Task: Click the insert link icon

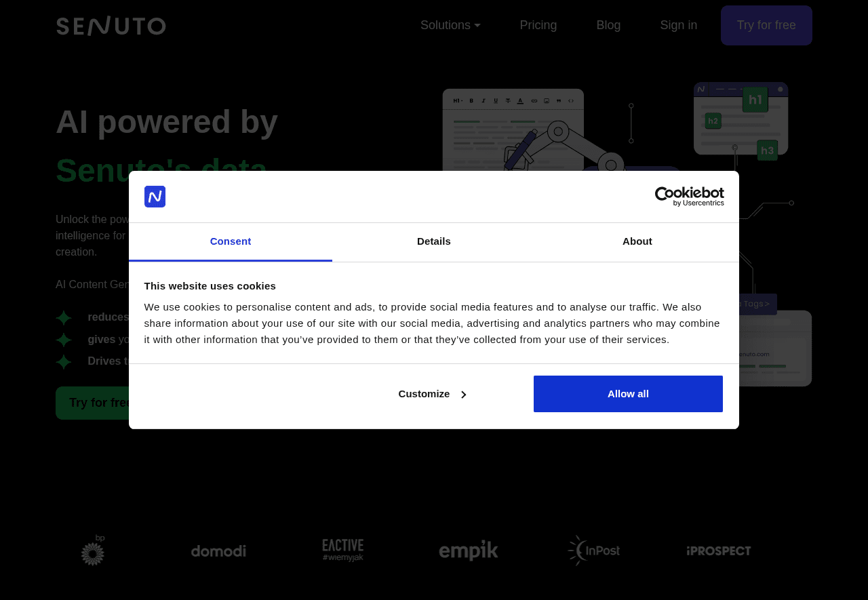Action: pos(534,100)
